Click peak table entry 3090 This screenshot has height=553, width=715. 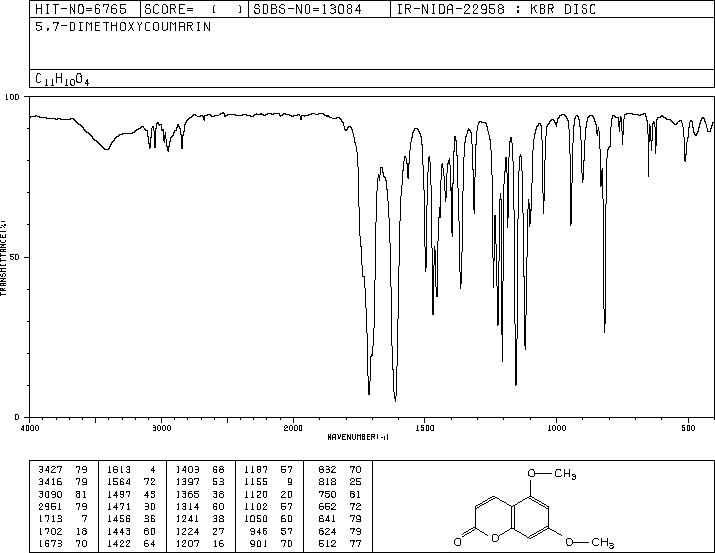pos(51,494)
